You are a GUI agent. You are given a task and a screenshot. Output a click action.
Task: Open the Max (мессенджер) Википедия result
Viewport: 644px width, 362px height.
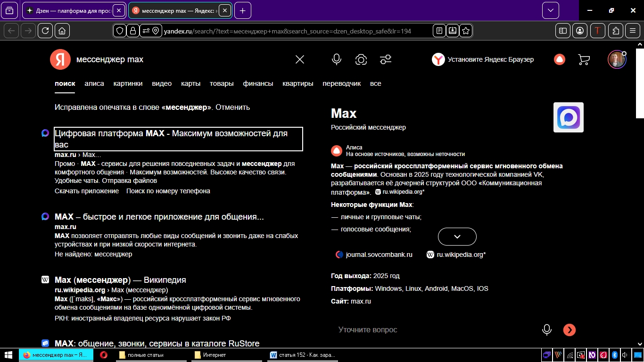pos(120,280)
